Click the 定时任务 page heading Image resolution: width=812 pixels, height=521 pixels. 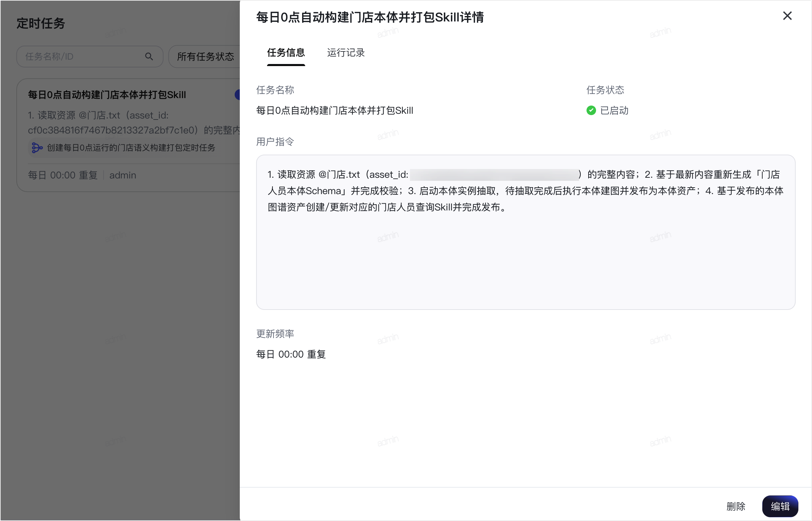pyautogui.click(x=41, y=23)
